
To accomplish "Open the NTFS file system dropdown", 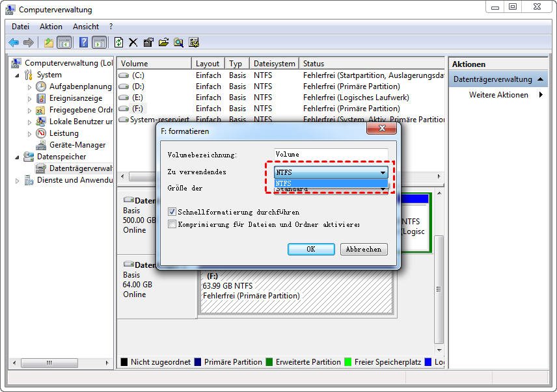I will tap(331, 172).
